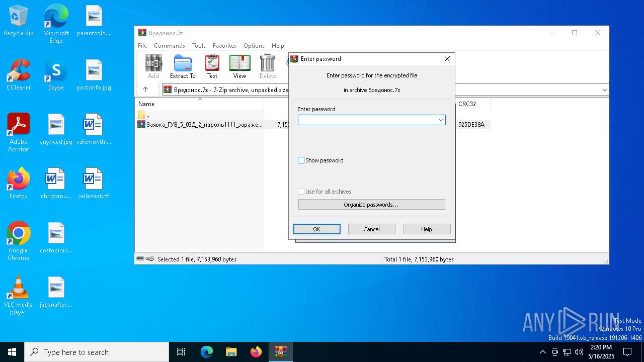Select parentcolo... desktop image file

94,21
